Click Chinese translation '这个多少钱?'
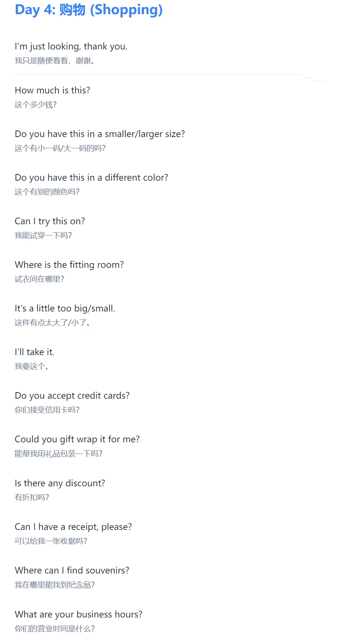354x644 pixels. pos(36,105)
